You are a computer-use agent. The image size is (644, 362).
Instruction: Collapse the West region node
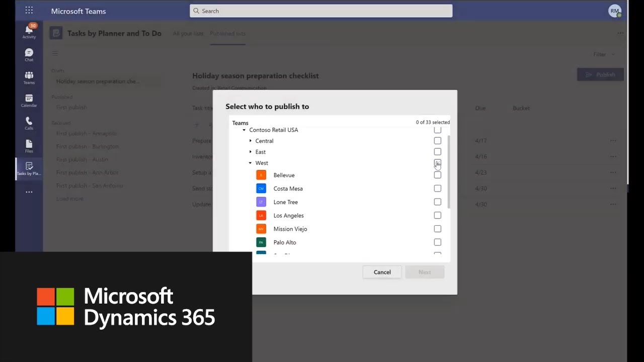point(250,163)
